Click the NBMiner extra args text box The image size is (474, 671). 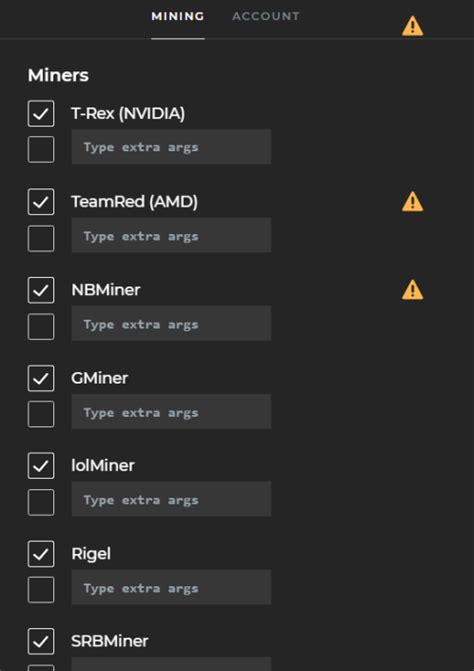click(171, 323)
